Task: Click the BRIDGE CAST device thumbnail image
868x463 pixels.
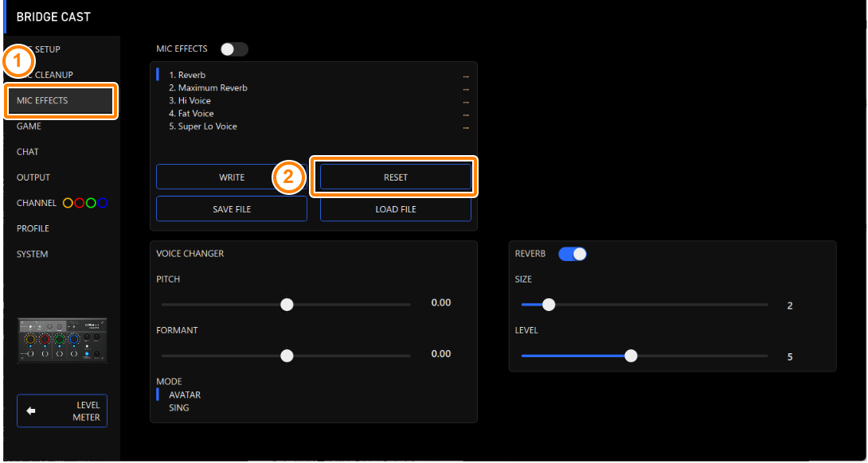Action: tap(63, 340)
